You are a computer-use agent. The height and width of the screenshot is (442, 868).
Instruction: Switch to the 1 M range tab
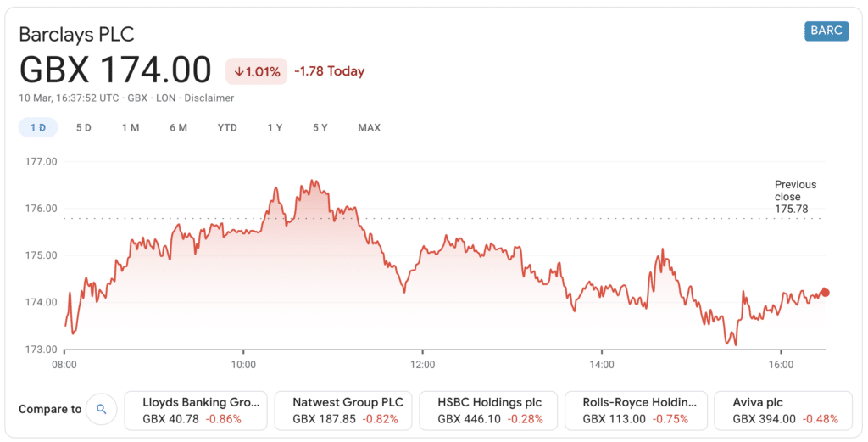(131, 128)
